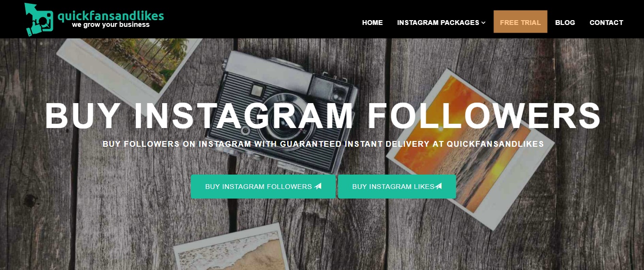644x270 pixels.
Task: Click the quickfansandlikes logo icon
Action: (39, 19)
